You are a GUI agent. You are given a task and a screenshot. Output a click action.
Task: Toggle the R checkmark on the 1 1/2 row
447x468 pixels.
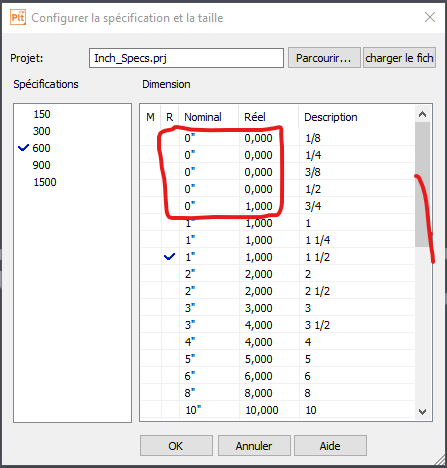[x=169, y=257]
